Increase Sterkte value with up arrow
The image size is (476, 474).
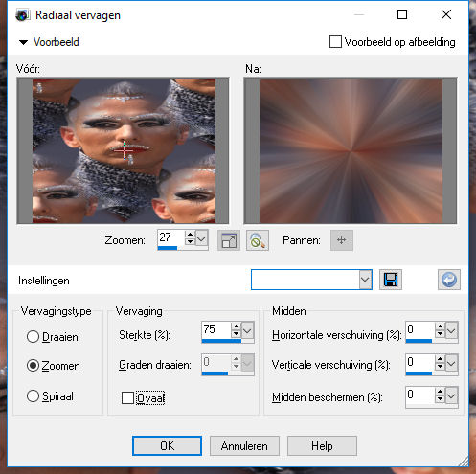pyautogui.click(x=236, y=327)
